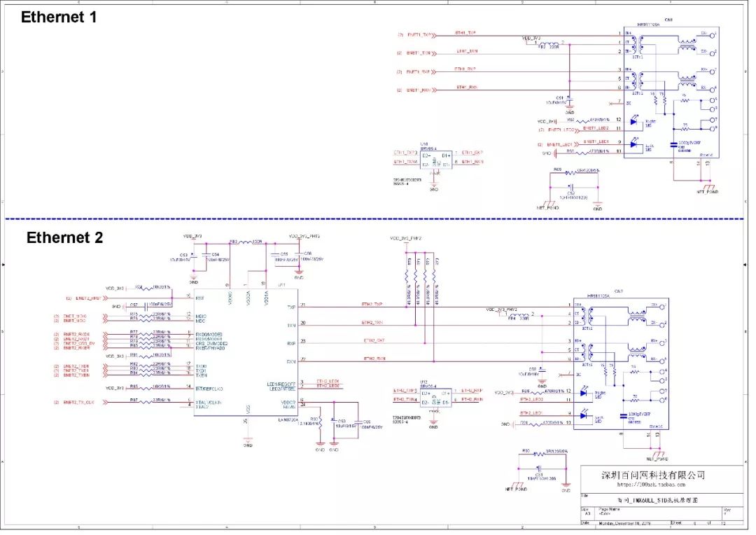Click the LED1/REGOFF pin name
The width and height of the screenshot is (756, 535).
click(282, 384)
